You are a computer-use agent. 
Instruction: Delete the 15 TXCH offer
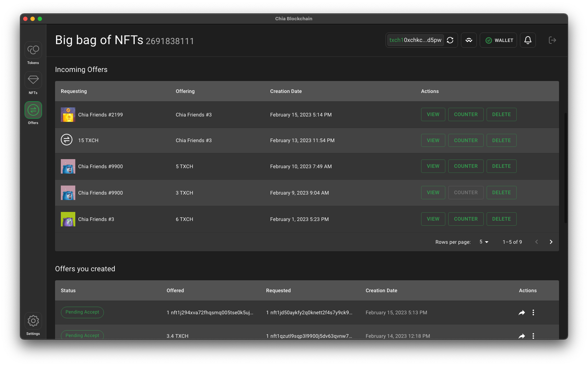tap(501, 140)
